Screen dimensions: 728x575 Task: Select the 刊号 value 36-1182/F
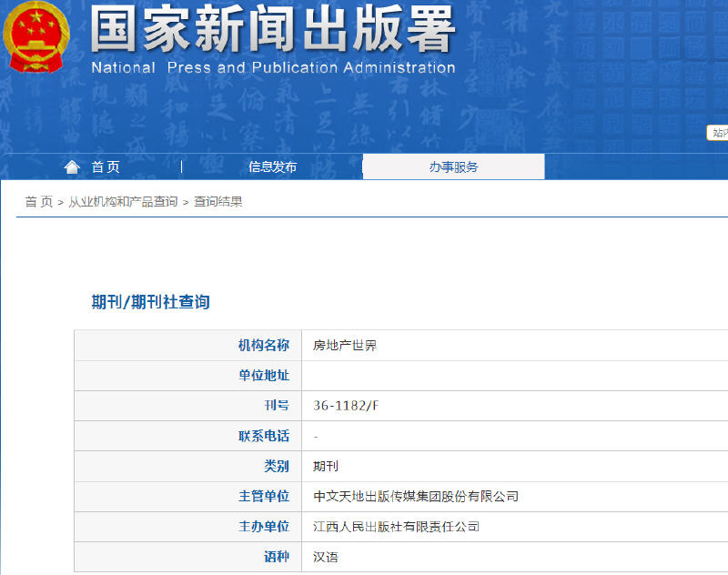pos(346,406)
